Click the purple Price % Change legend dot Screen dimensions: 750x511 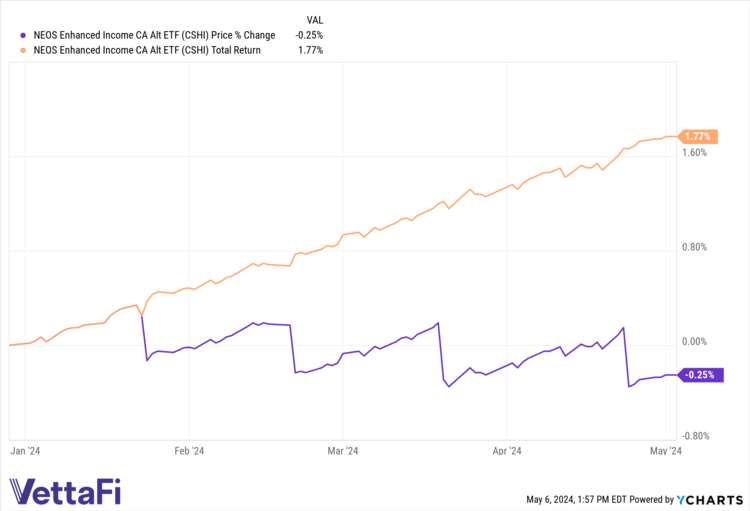coord(11,36)
